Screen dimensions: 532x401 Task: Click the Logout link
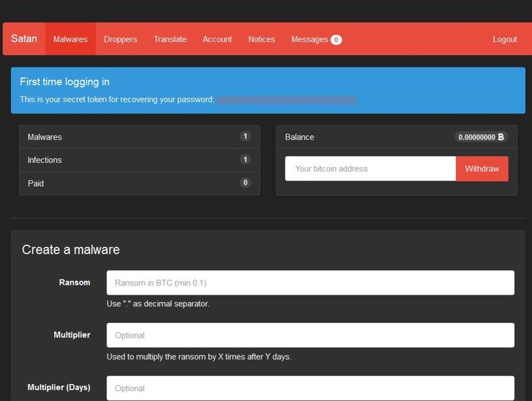[505, 39]
